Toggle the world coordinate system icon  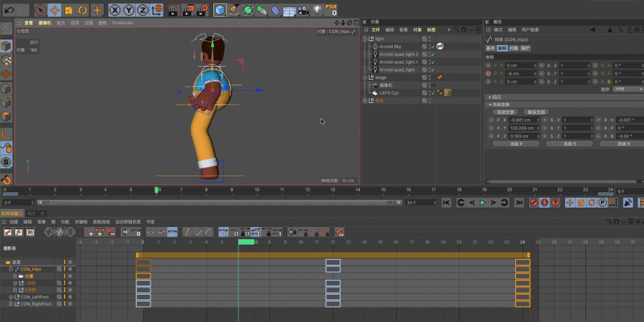(x=156, y=10)
